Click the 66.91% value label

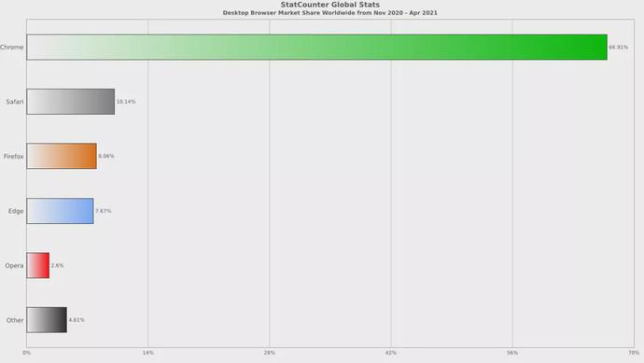618,48
